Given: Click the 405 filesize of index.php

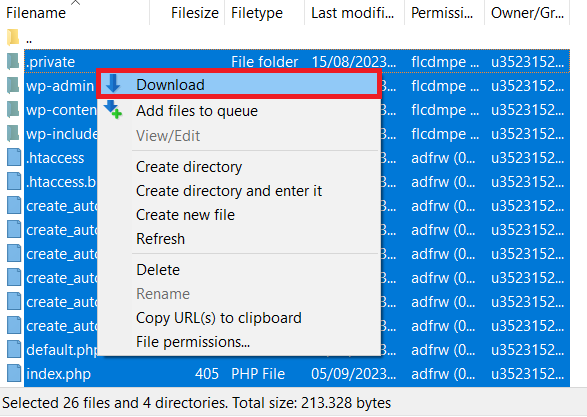Looking at the screenshot, I should (207, 374).
